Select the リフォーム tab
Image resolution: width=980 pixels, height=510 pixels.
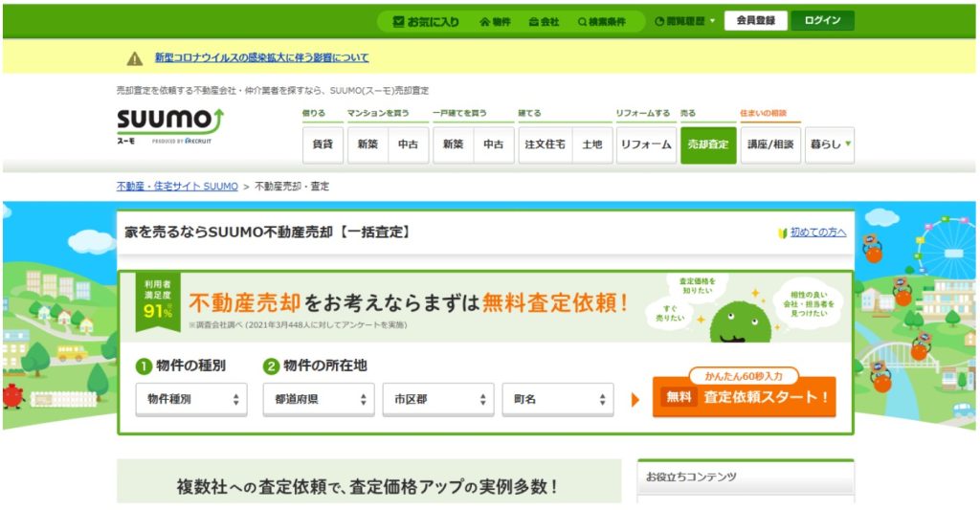click(646, 145)
